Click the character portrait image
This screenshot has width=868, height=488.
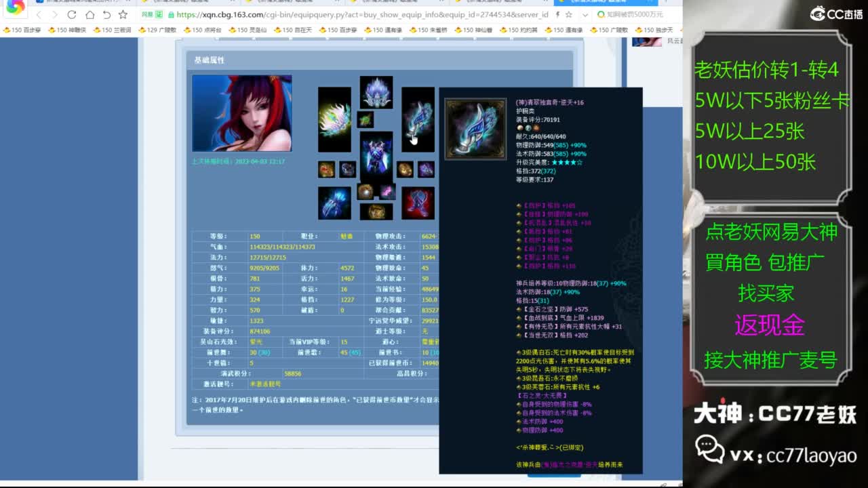tap(242, 113)
